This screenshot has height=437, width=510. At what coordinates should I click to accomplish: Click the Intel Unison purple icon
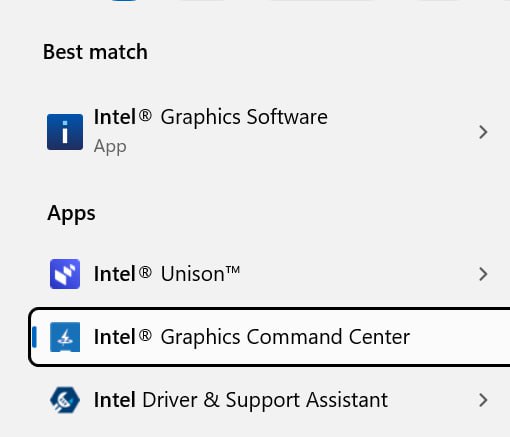(x=65, y=274)
